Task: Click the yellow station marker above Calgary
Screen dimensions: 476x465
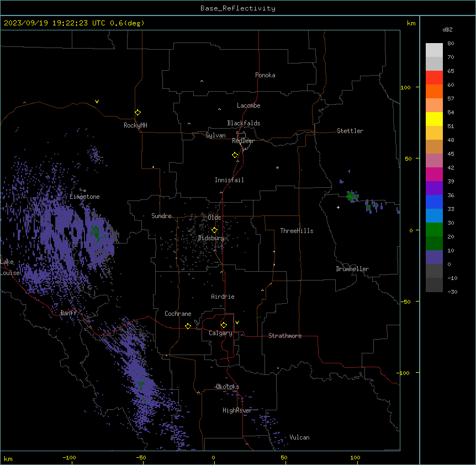Action: (224, 325)
